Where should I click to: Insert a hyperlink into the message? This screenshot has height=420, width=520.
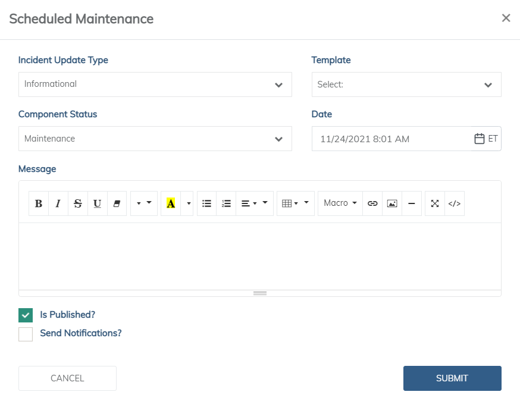coord(372,203)
